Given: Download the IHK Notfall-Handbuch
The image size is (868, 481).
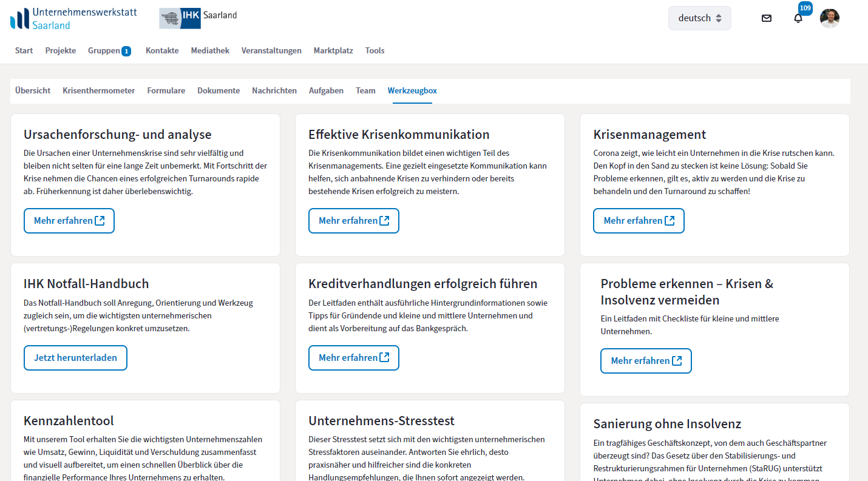Looking at the screenshot, I should (x=75, y=358).
